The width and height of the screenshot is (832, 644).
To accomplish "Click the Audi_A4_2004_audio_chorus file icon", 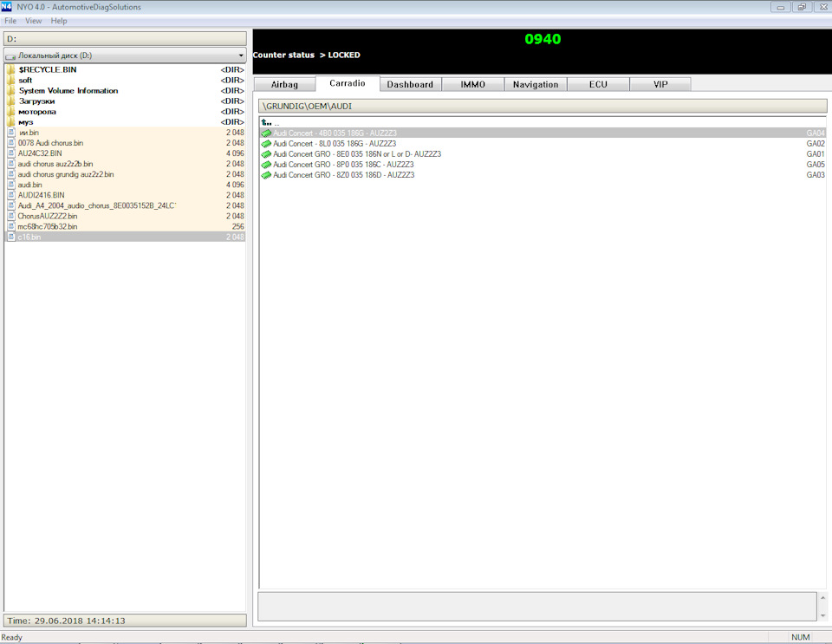I will coord(11,205).
